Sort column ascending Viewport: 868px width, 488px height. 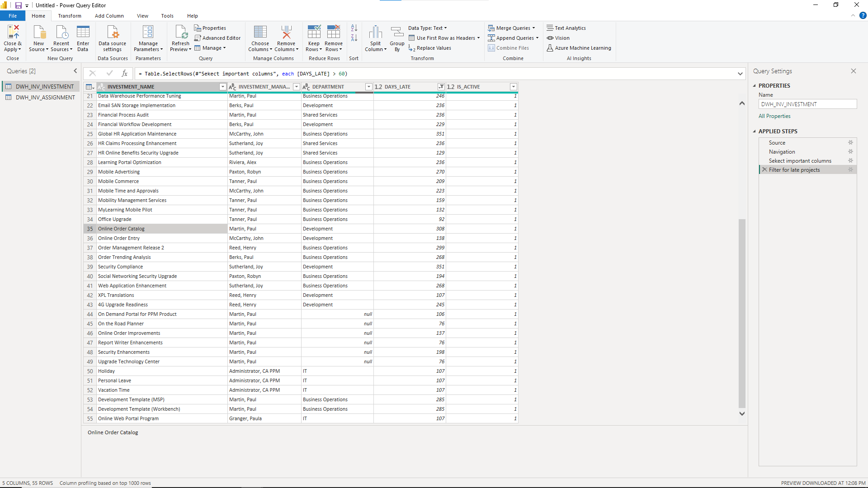[354, 28]
